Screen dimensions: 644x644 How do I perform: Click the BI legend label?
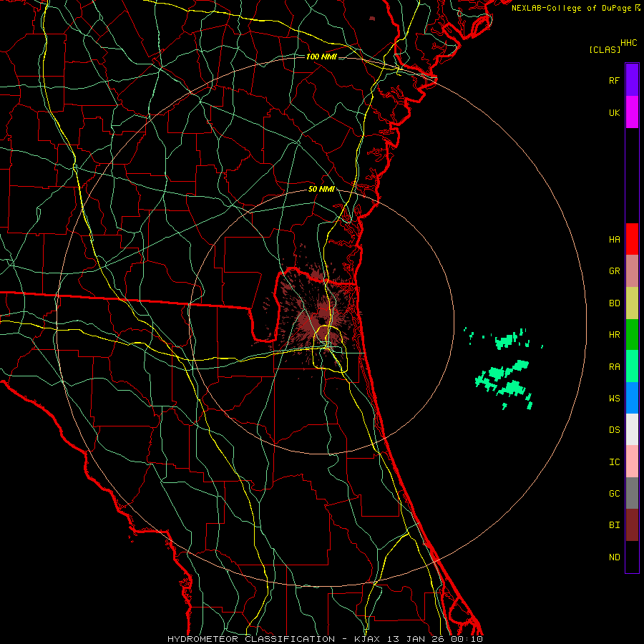pos(614,525)
